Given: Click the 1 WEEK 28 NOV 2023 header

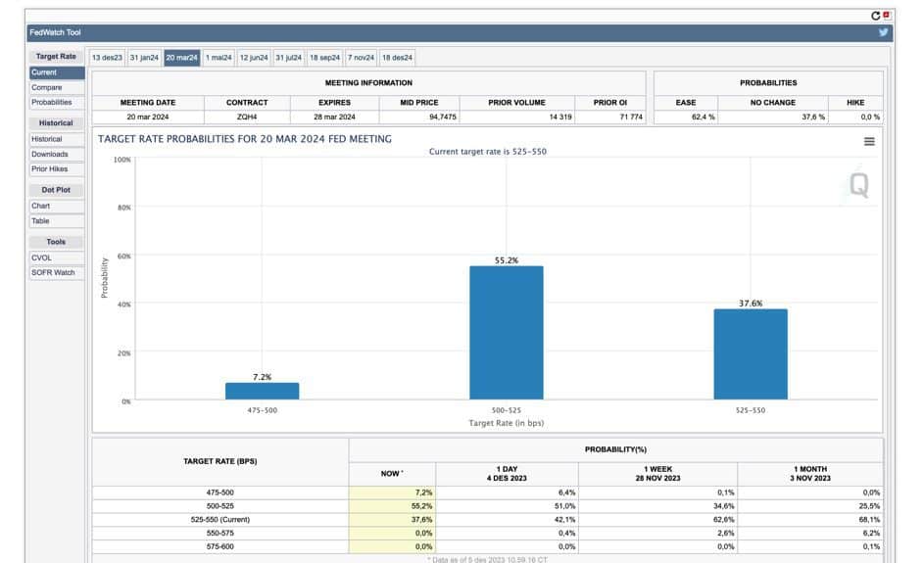Looking at the screenshot, I should [x=657, y=474].
